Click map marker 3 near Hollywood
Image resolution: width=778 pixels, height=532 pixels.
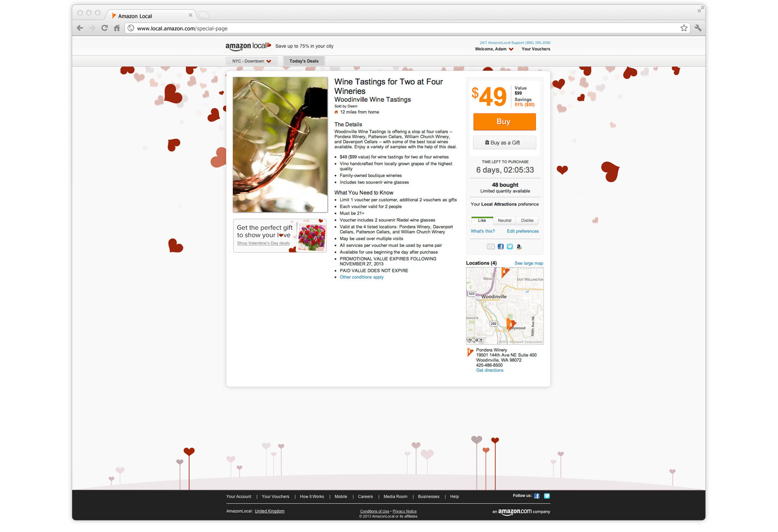coord(510,324)
